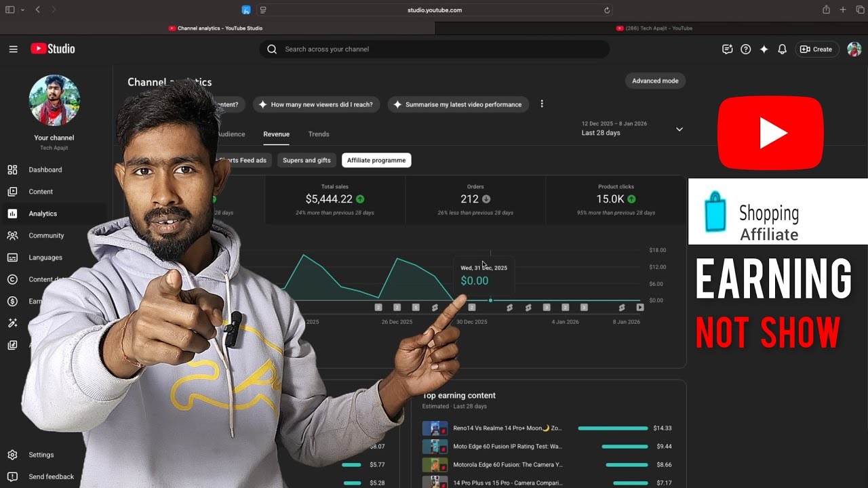Click the play-icon video marker under the chart
The height and width of the screenshot is (488, 868).
click(639, 308)
